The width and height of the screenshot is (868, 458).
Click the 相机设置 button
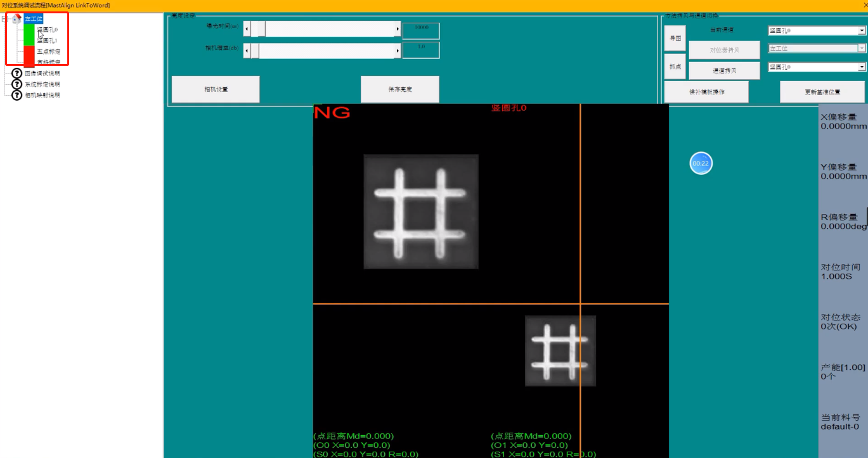click(216, 89)
